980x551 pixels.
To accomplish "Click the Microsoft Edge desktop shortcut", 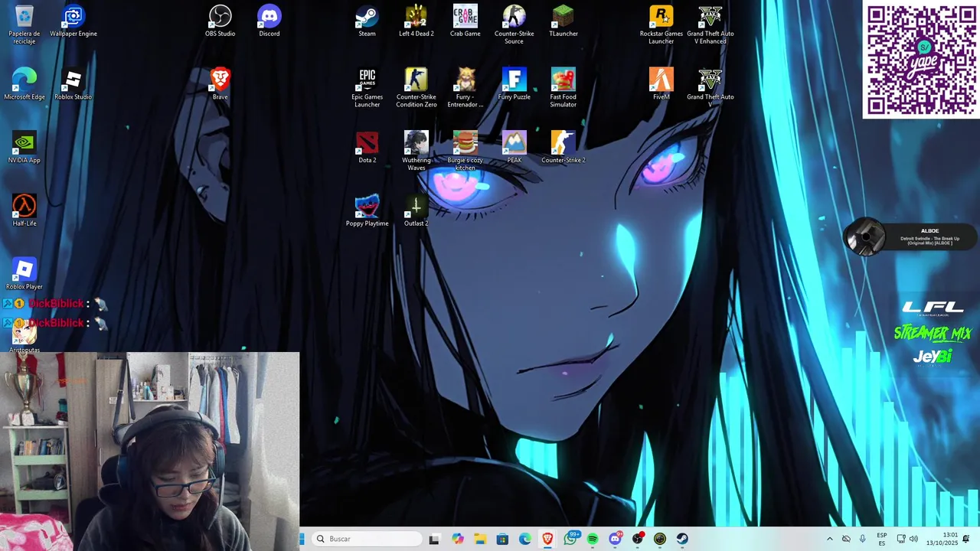I will [24, 84].
